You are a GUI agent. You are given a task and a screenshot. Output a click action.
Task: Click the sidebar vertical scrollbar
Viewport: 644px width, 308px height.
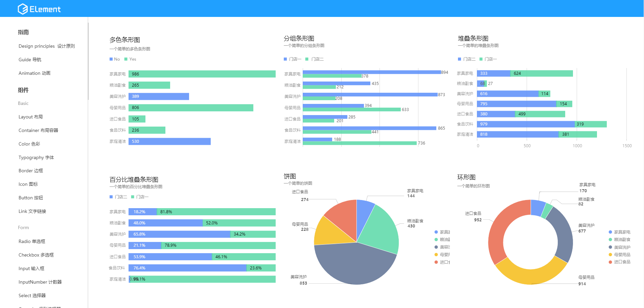click(88, 61)
